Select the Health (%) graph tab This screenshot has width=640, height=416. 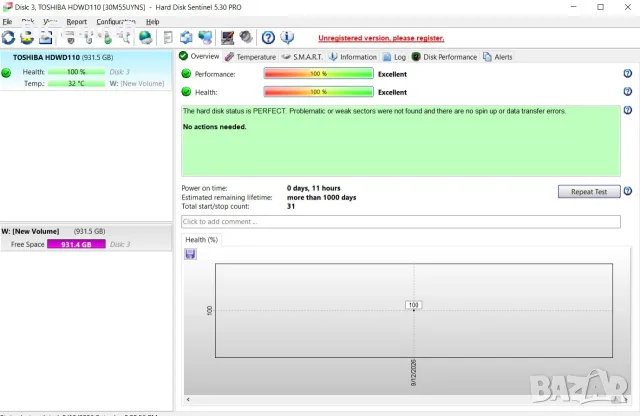[202, 240]
